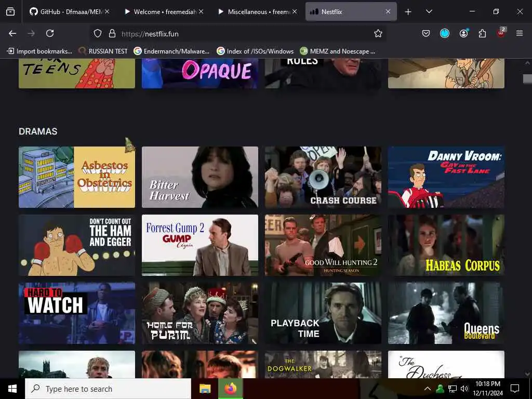Close the Nestflix tab
This screenshot has width=532, height=399.
click(x=388, y=11)
